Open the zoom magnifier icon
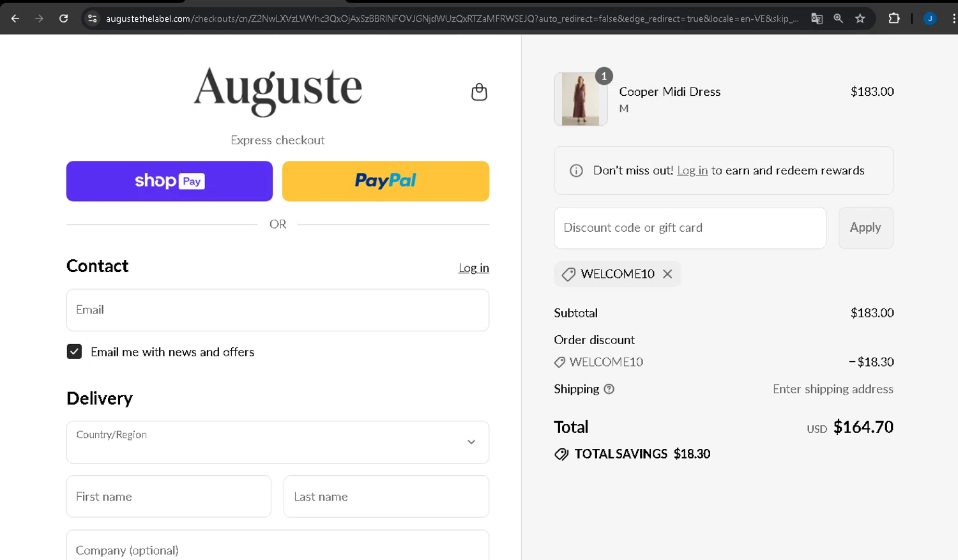 pyautogui.click(x=839, y=19)
